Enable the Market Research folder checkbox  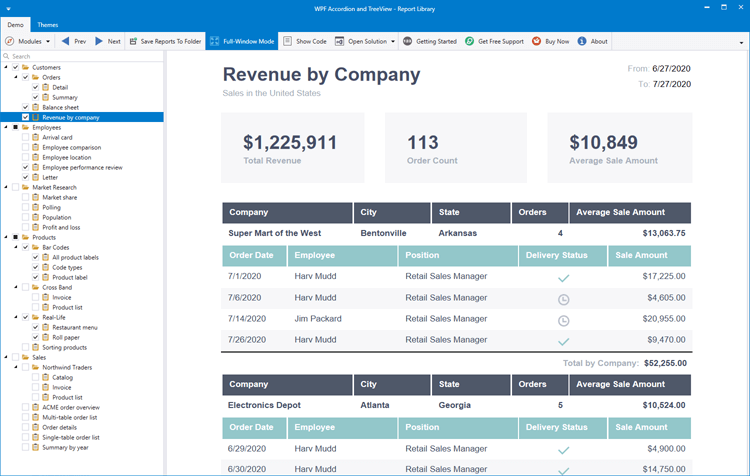[x=15, y=187]
